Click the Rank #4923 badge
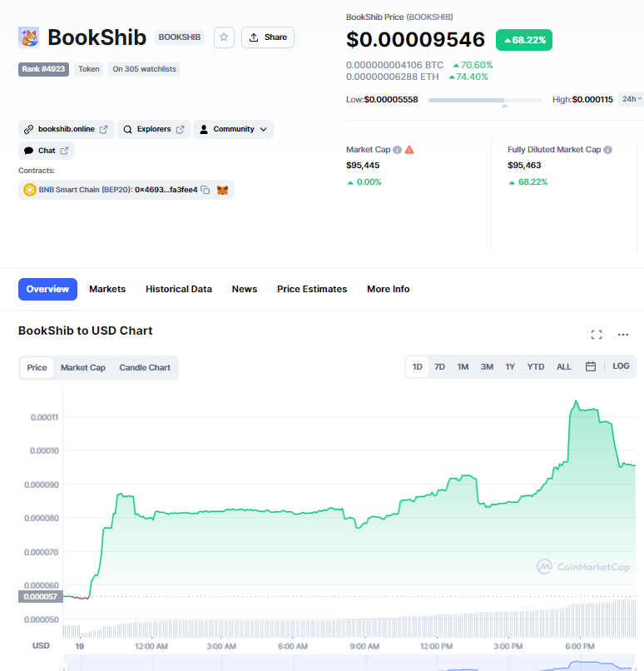This screenshot has width=644, height=671. point(43,69)
